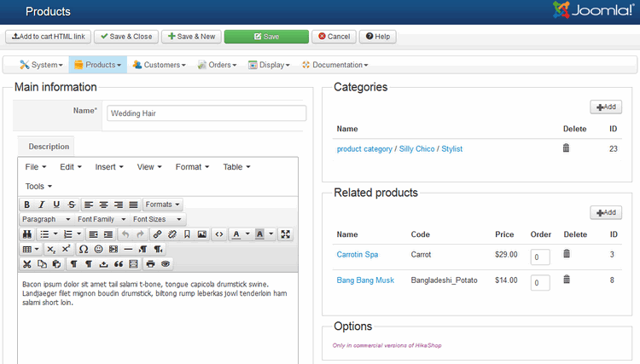This screenshot has width=640, height=364.
Task: Expand the Formats dropdown
Action: click(162, 205)
